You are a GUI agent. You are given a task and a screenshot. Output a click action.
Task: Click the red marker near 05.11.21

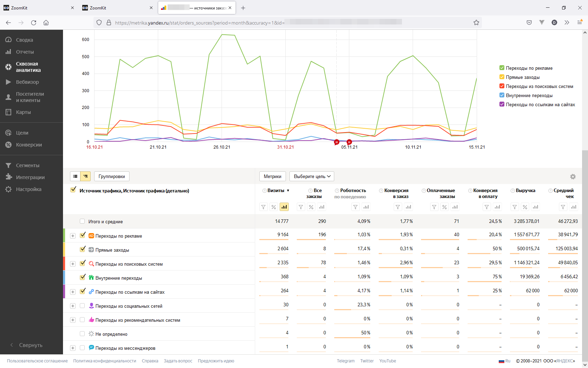[x=349, y=142]
